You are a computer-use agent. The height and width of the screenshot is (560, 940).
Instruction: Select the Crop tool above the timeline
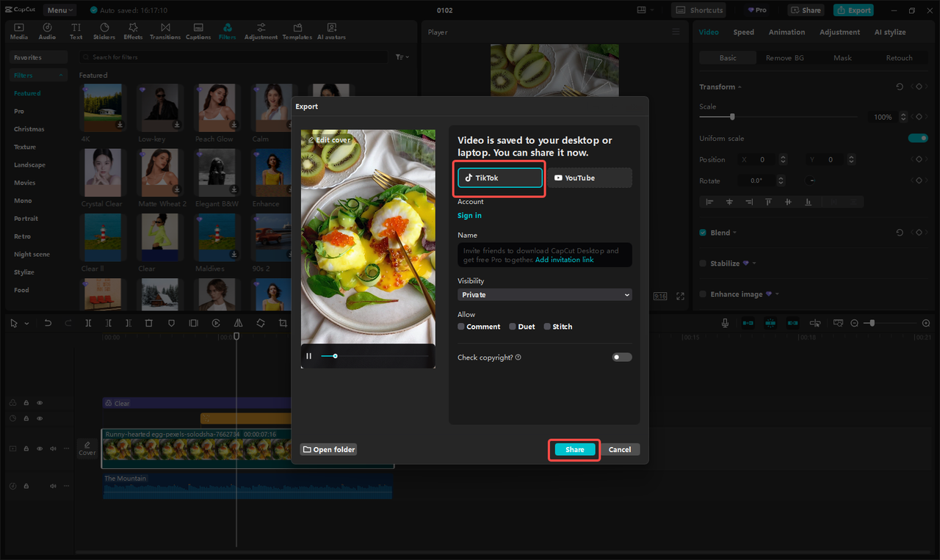pos(282,322)
